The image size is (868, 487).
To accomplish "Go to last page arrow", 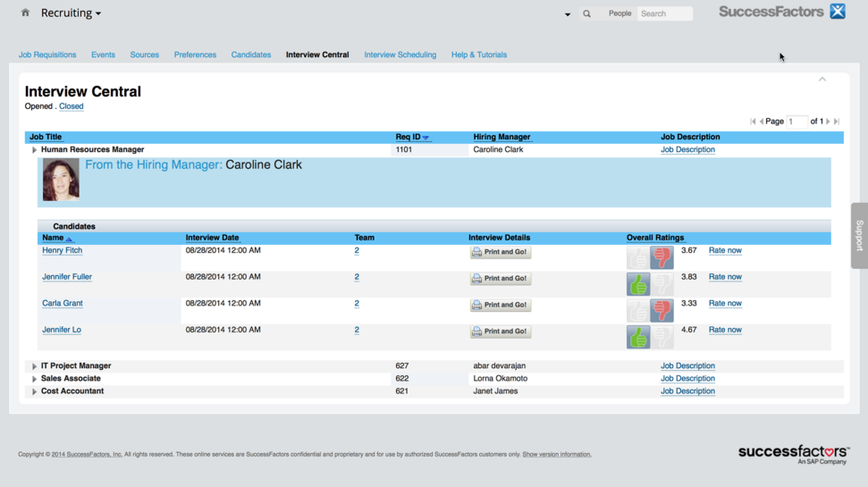I will pos(837,122).
